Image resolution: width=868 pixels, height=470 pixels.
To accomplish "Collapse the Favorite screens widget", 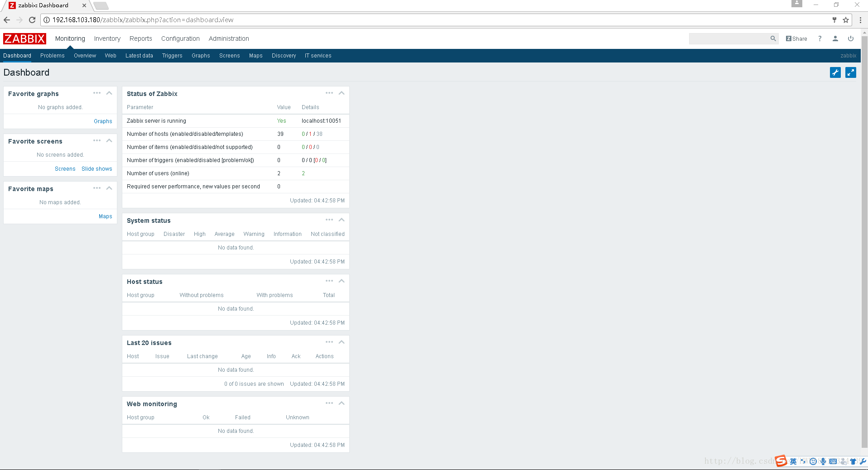I will click(109, 141).
